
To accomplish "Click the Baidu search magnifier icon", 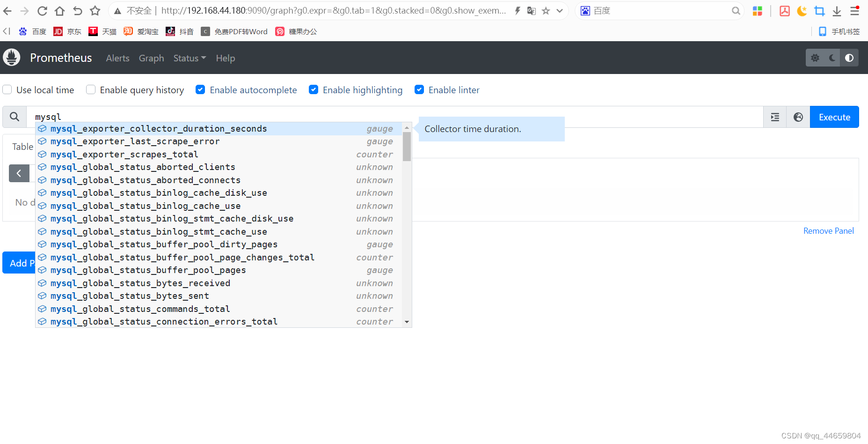I will pos(736,11).
